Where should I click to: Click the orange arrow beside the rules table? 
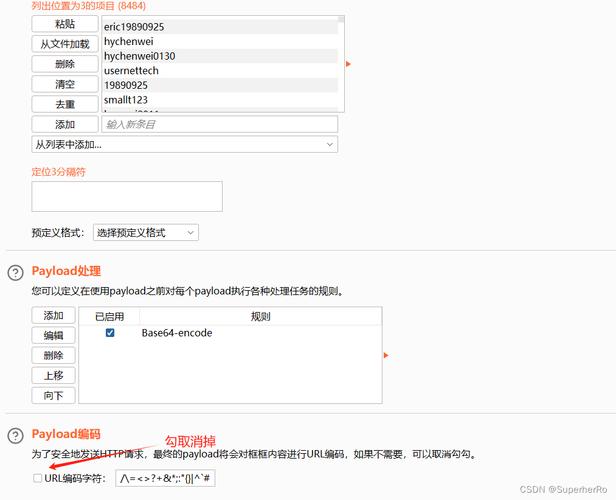[x=386, y=355]
